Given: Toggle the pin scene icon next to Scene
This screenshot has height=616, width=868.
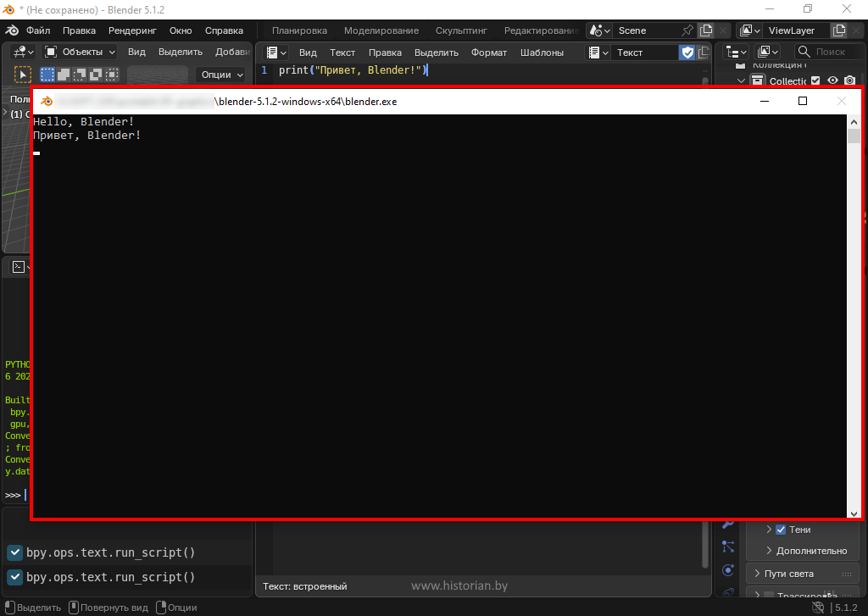Looking at the screenshot, I should point(687,31).
